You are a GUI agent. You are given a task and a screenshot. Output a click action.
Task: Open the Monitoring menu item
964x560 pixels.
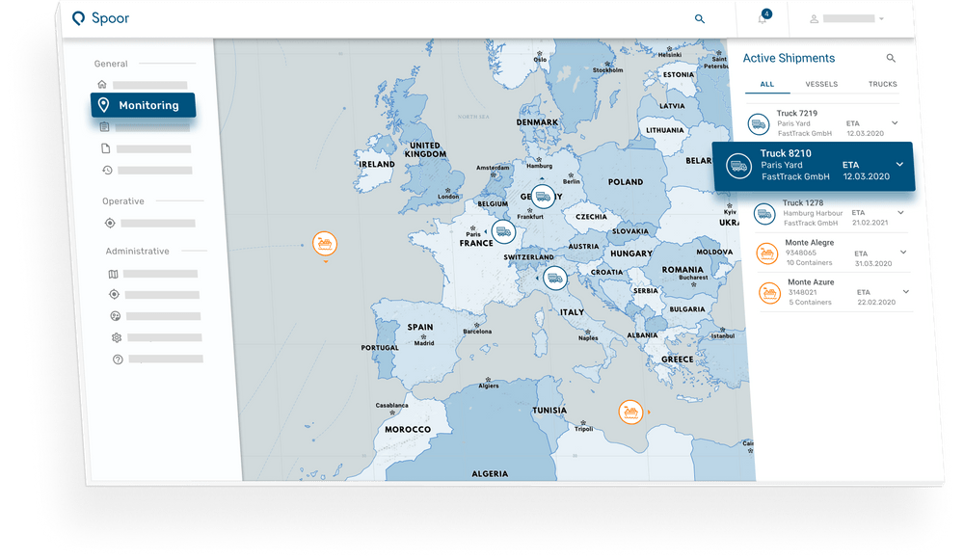point(143,105)
